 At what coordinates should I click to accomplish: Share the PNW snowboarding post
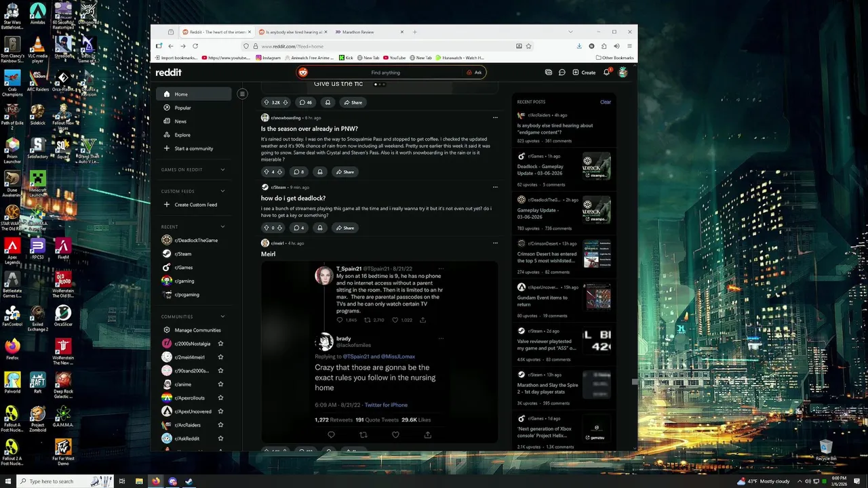[345, 172]
